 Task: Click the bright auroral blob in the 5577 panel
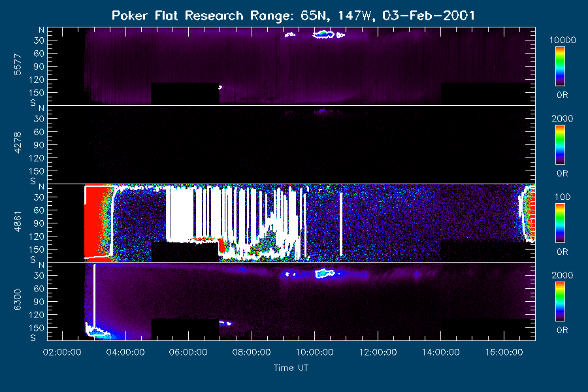click(x=324, y=35)
